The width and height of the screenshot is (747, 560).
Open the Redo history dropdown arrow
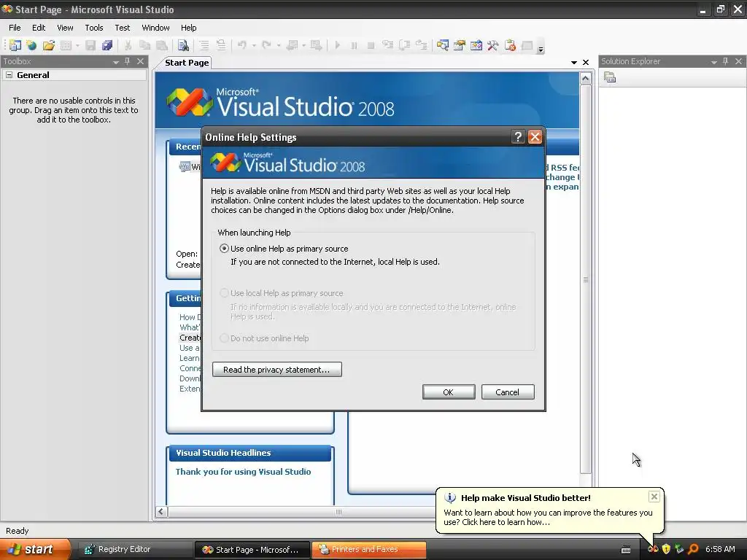tap(279, 46)
